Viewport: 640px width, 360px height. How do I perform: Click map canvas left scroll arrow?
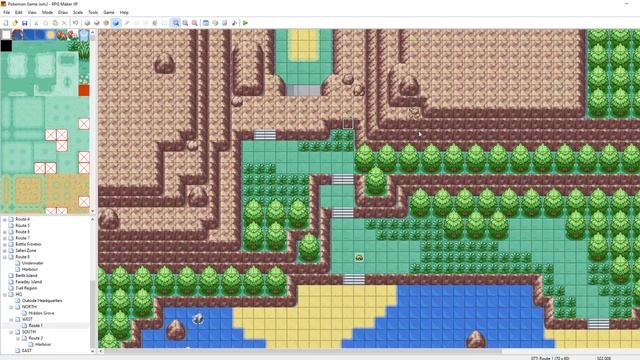[101, 351]
